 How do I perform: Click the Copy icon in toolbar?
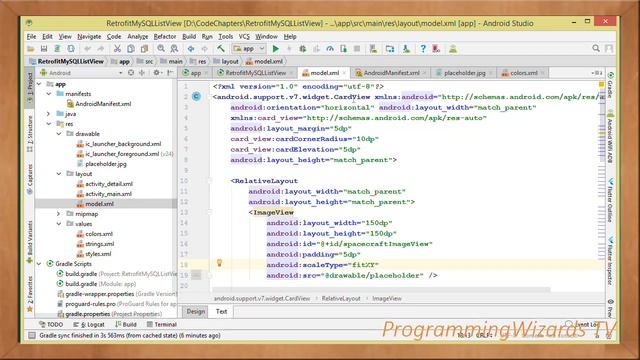[131, 49]
